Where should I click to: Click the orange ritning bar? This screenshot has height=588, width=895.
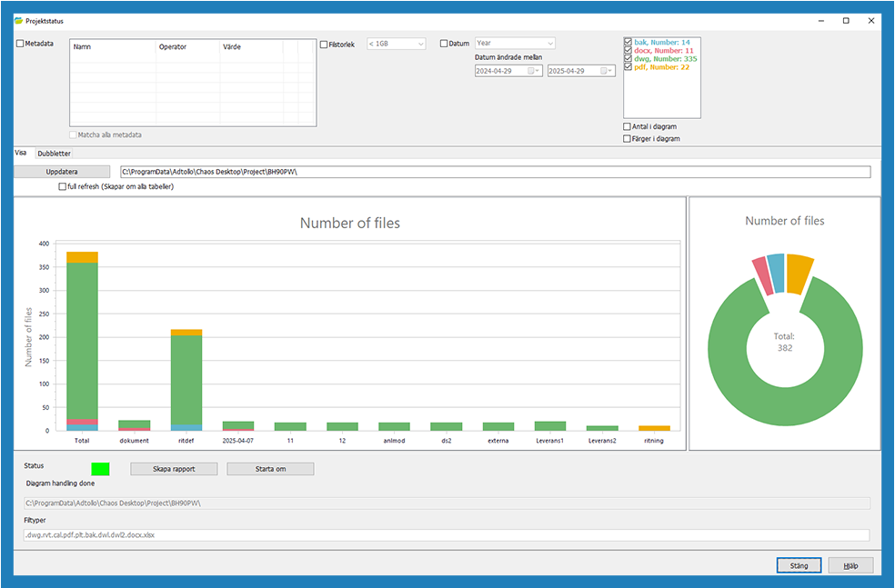[654, 428]
